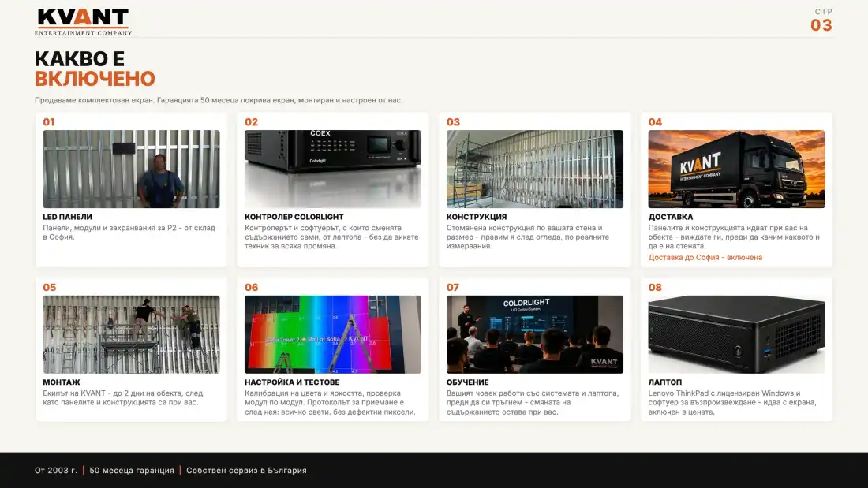The image size is (868, 488).
Task: Select the Монтаж installation crew photo
Action: [131, 334]
